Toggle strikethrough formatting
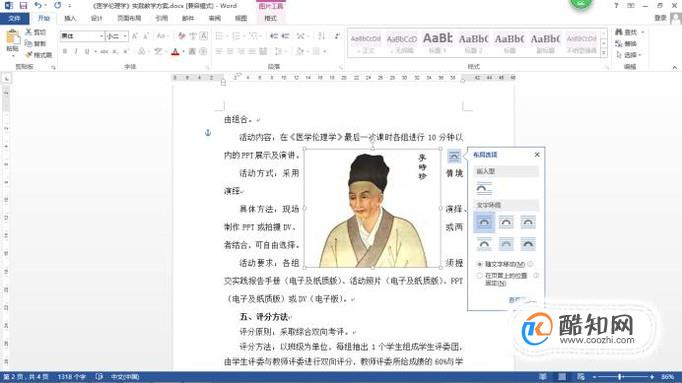The width and height of the screenshot is (682, 383). [x=104, y=52]
